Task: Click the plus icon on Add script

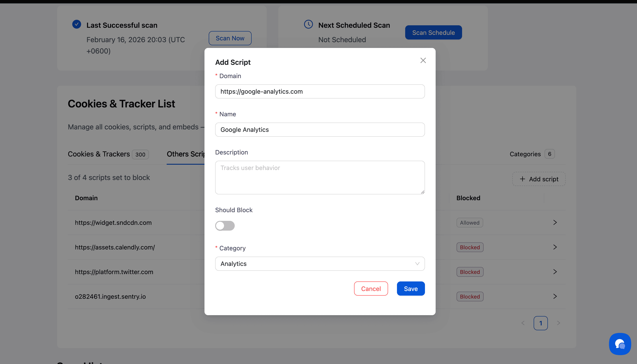Action: coord(522,179)
